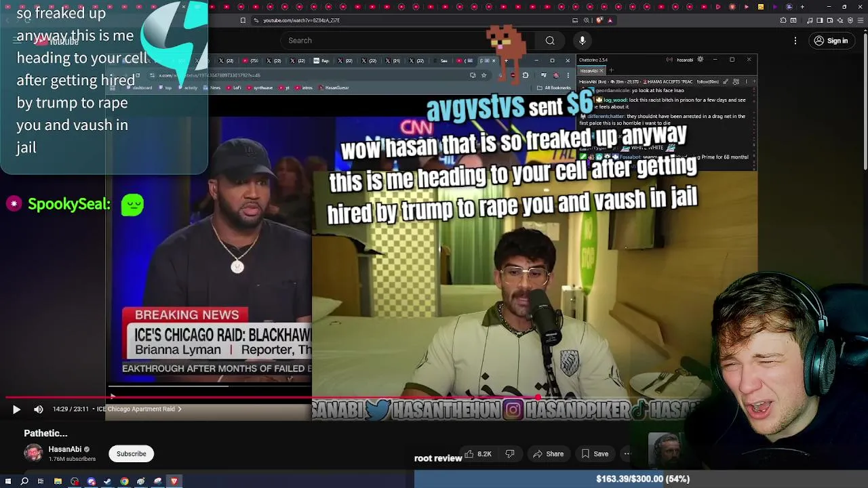Screen dimensions: 868x488
Task: Bookmark this page in the address bar
Action: pyautogui.click(x=243, y=20)
